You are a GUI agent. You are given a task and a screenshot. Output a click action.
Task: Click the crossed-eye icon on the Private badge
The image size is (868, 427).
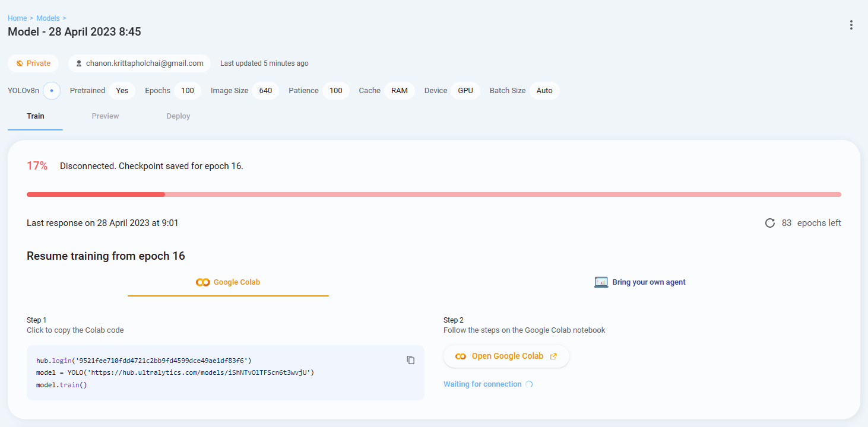point(19,63)
